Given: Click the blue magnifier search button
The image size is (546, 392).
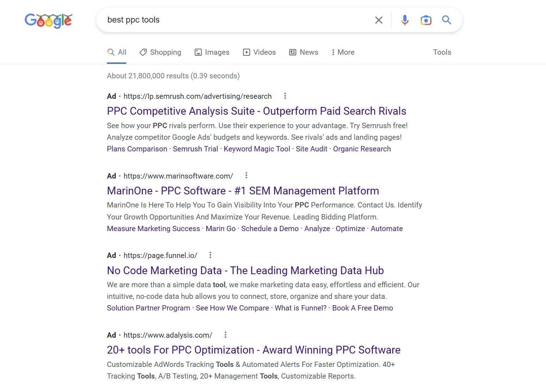Looking at the screenshot, I should [447, 20].
